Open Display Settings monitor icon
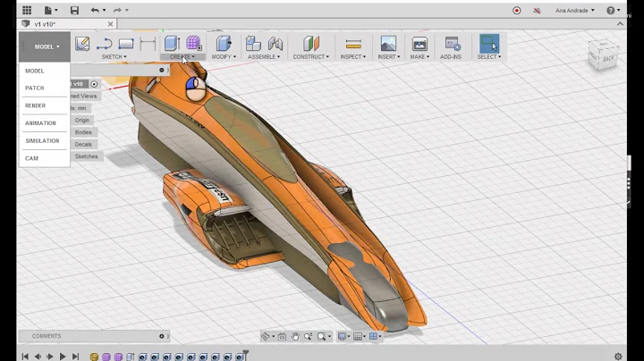 point(342,336)
